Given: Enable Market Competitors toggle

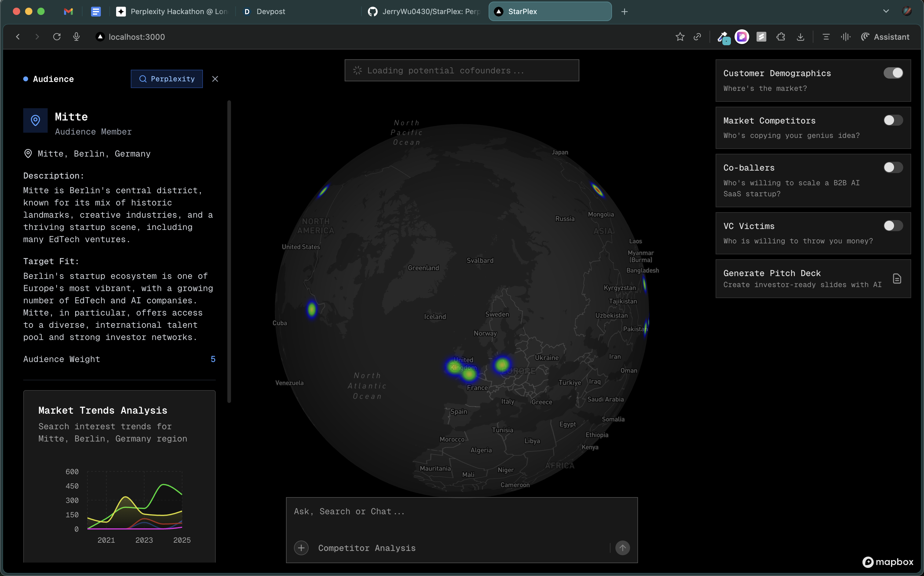Looking at the screenshot, I should [893, 120].
